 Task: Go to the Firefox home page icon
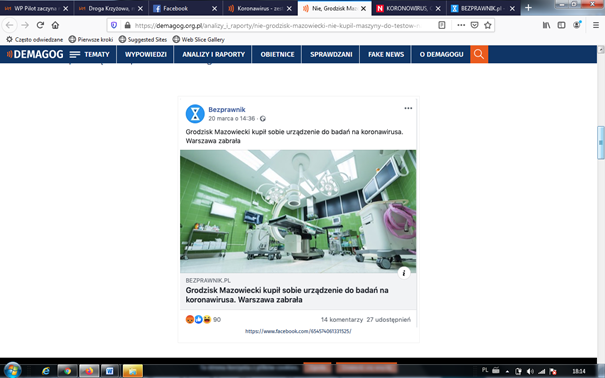point(55,25)
